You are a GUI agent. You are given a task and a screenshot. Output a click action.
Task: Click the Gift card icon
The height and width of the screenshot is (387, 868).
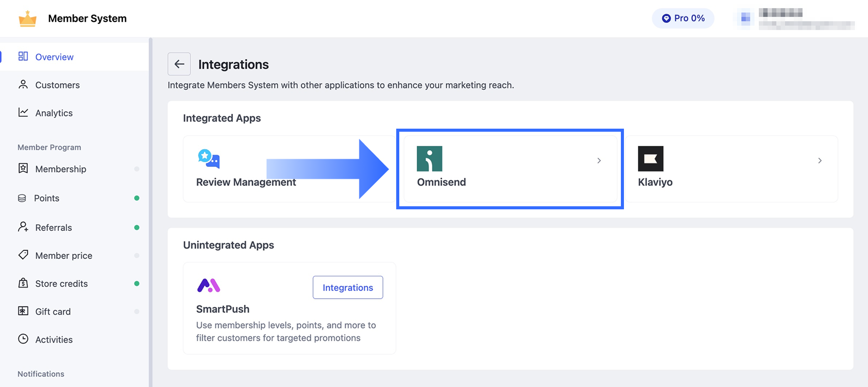pyautogui.click(x=23, y=311)
